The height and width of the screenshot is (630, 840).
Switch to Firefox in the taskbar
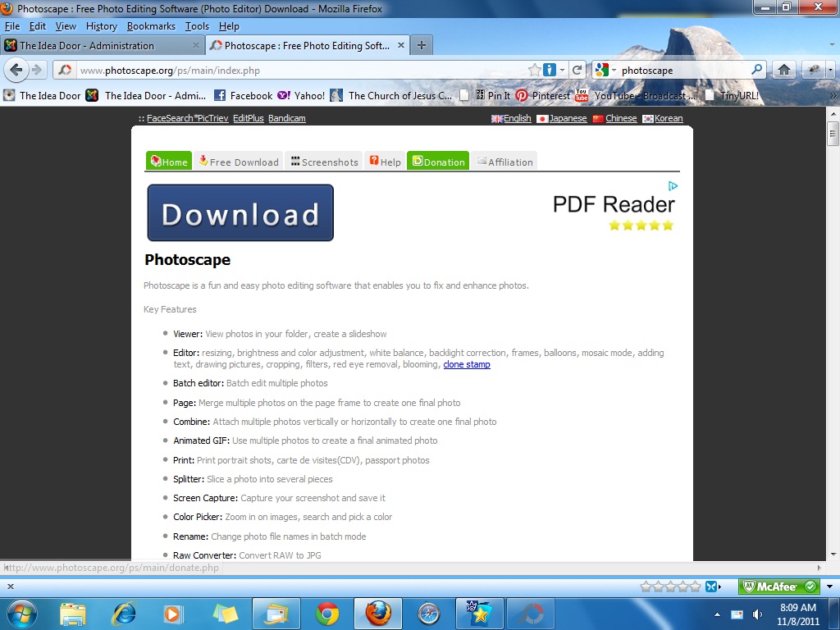(x=378, y=614)
